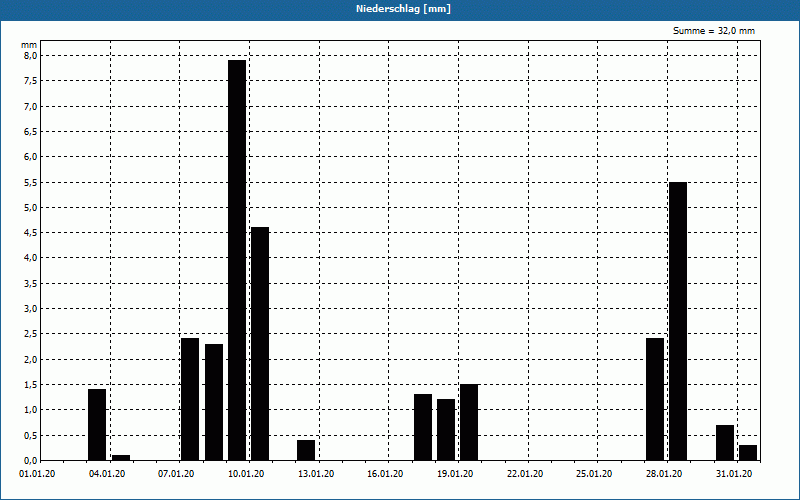Click the y-axis value "1,0"

coord(31,410)
